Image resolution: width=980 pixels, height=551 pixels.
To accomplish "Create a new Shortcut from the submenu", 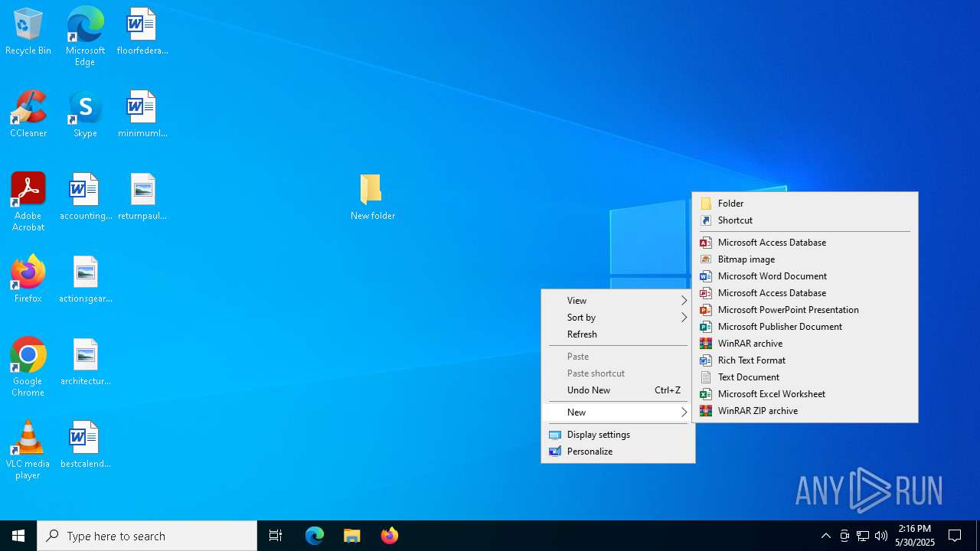I will pyautogui.click(x=805, y=220).
